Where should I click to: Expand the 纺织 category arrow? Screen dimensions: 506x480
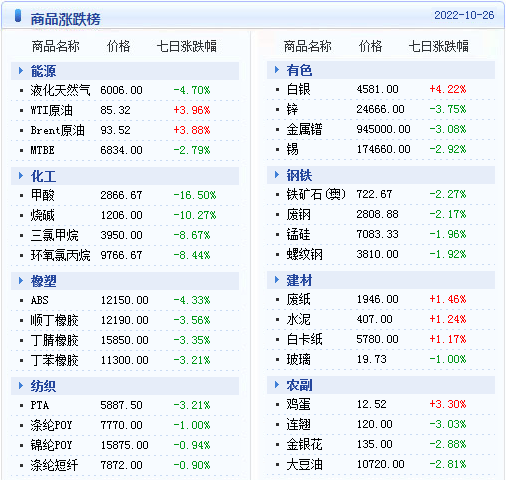pos(21,386)
